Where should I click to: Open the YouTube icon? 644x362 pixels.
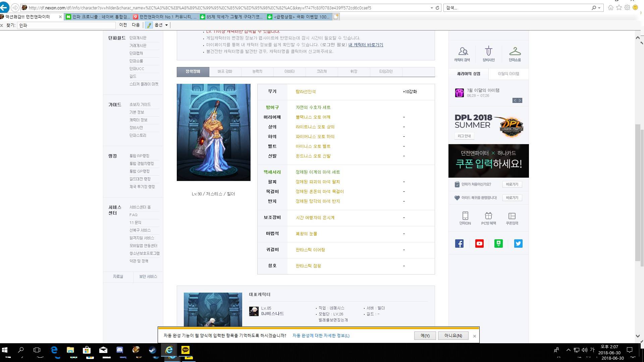479,244
